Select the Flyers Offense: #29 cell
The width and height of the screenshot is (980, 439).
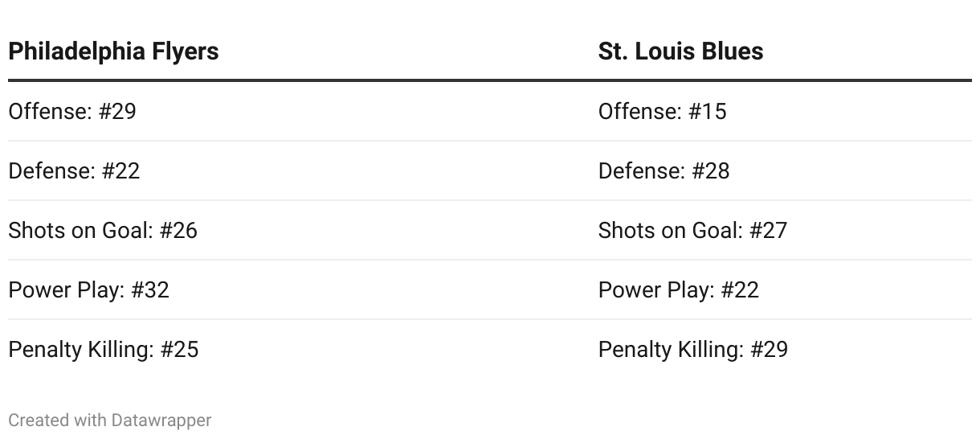coord(72,111)
